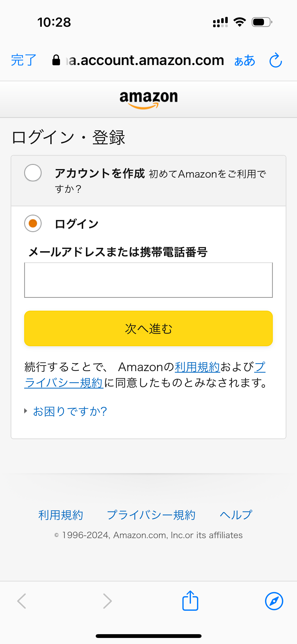Tap the browser back arrow
This screenshot has height=644, width=297.
click(x=22, y=601)
